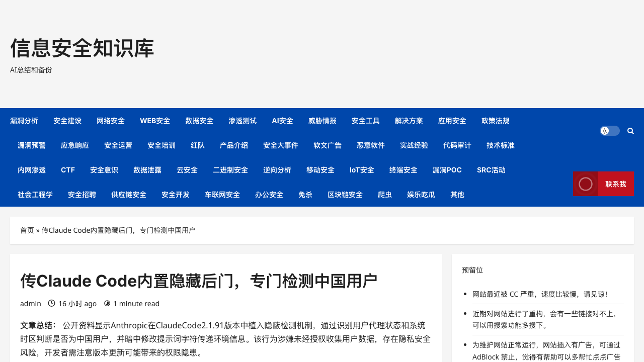Open the AI安全 menu item
This screenshot has width=644, height=362.
[282, 121]
